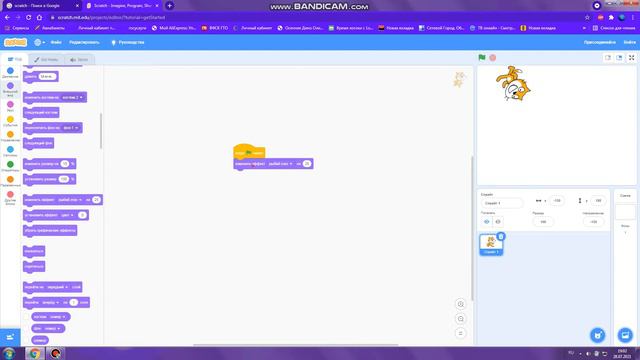
Task: Set sprite visibility to shown (open eye)
Action: (x=487, y=222)
